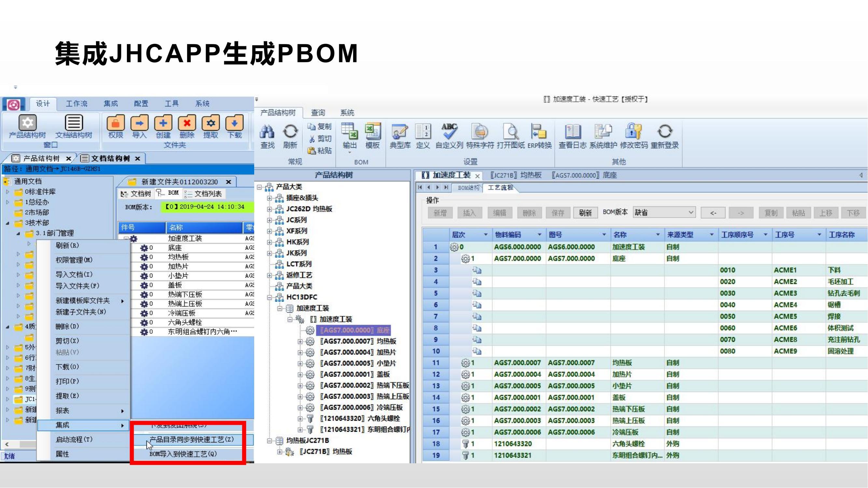Viewport: 868px width, 488px height.
Task: Click the 新增 operation button
Action: pyautogui.click(x=440, y=213)
